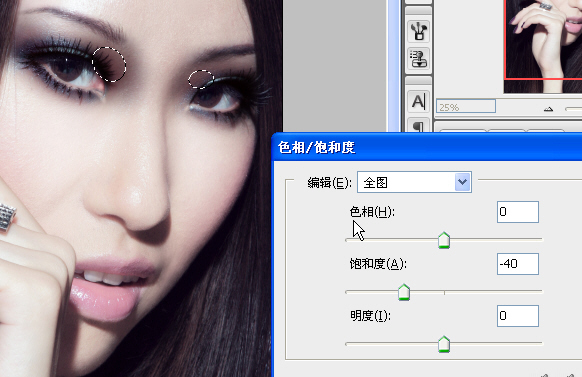Open the 编辑 全图 dropdown
The image size is (582, 377).
point(414,182)
